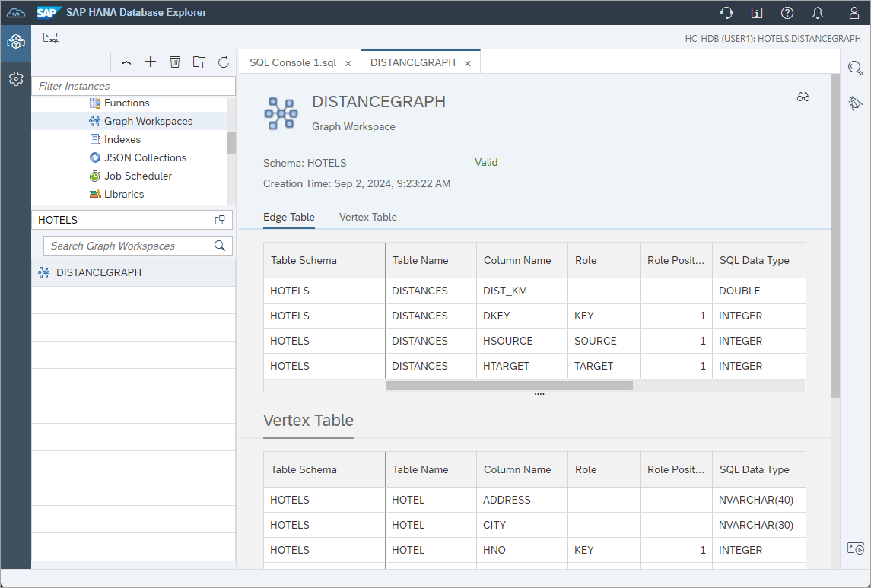This screenshot has width=871, height=588.
Task: Click the catalog tree vertical scrollbar
Action: [x=231, y=143]
